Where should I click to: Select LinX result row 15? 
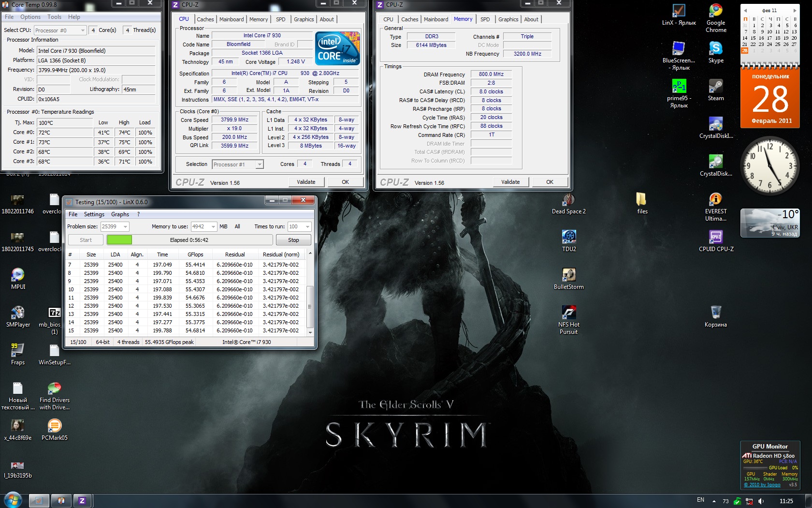click(x=187, y=330)
